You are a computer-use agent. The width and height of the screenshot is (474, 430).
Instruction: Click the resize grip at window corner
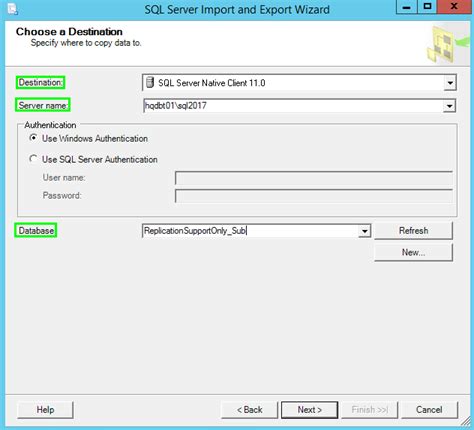tap(465, 422)
